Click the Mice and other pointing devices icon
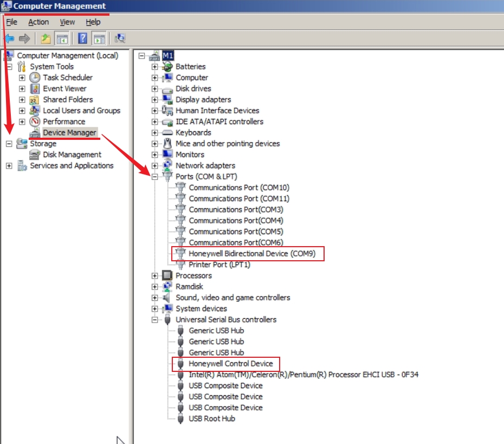The height and width of the screenshot is (444, 504). click(x=167, y=143)
